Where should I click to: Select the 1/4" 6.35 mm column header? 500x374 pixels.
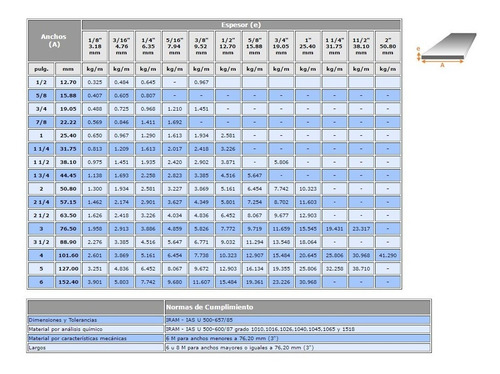click(148, 46)
